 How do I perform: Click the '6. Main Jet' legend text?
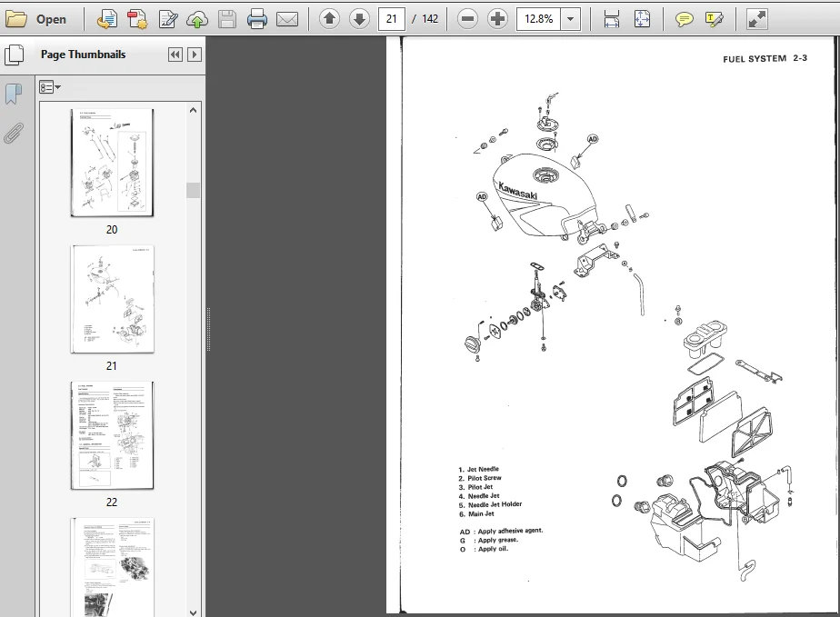(x=476, y=514)
